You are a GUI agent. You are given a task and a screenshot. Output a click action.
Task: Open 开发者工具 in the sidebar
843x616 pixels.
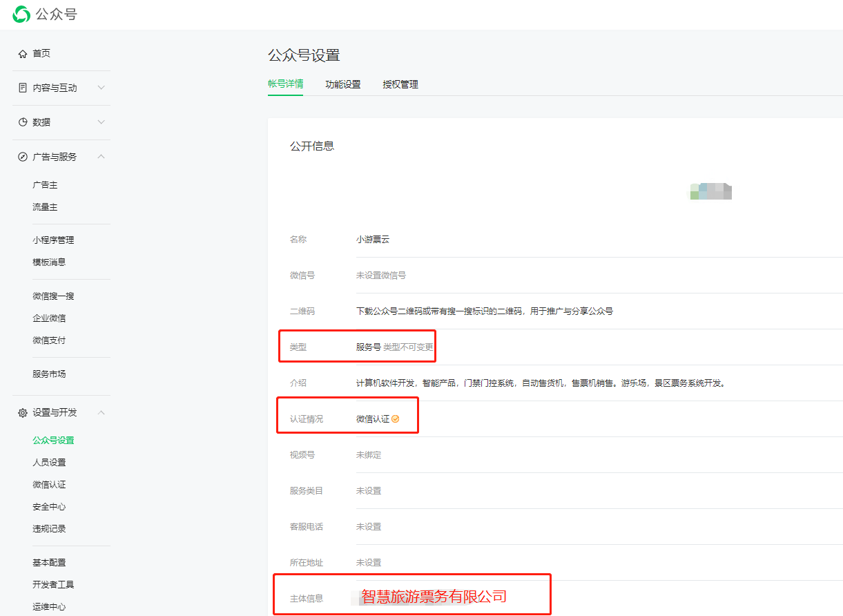(53, 585)
